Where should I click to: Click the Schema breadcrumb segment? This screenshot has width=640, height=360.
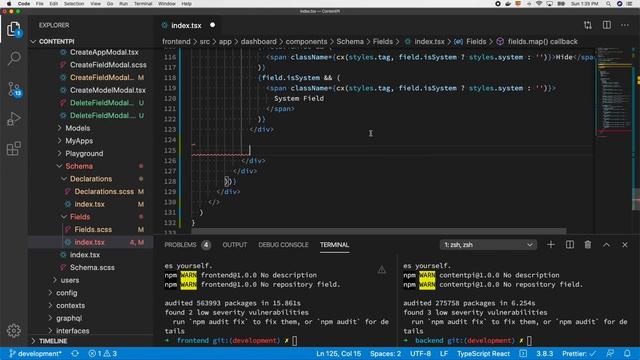click(x=350, y=42)
